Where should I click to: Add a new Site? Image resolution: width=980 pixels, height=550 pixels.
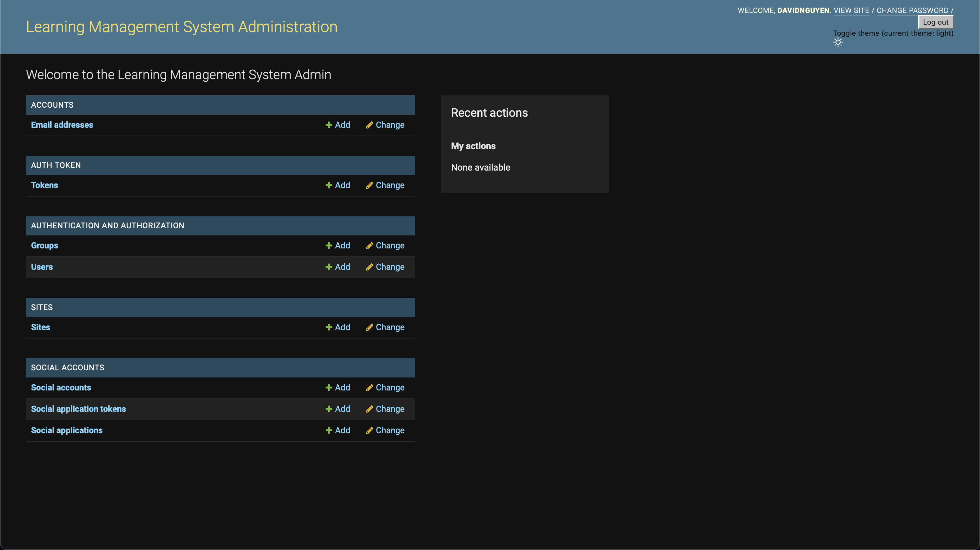click(x=338, y=327)
